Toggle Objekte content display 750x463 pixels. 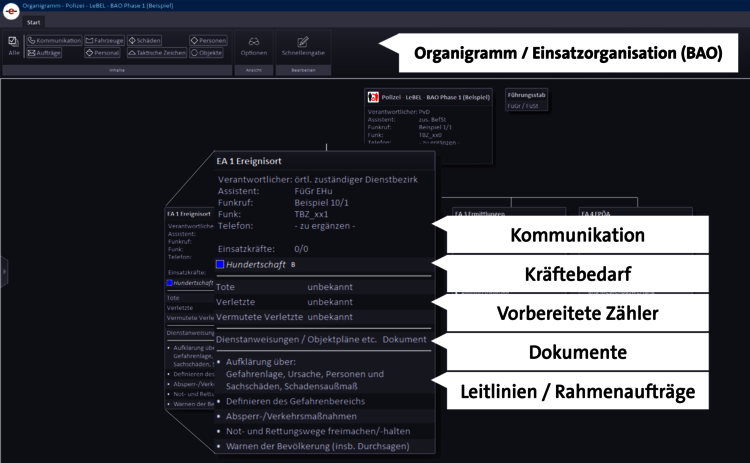tap(207, 53)
